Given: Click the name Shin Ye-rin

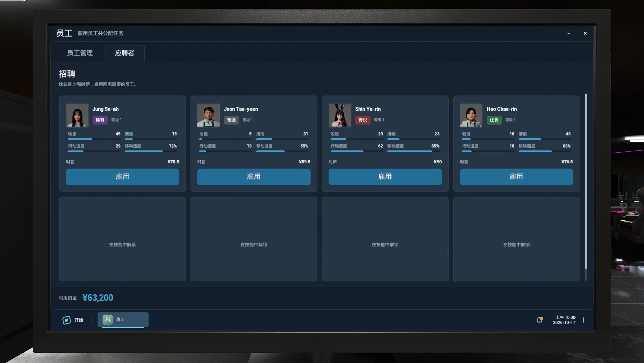Looking at the screenshot, I should (368, 109).
